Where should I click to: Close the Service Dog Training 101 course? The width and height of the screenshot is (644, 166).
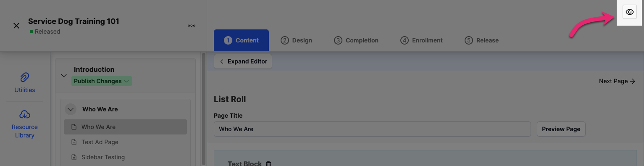(x=16, y=26)
